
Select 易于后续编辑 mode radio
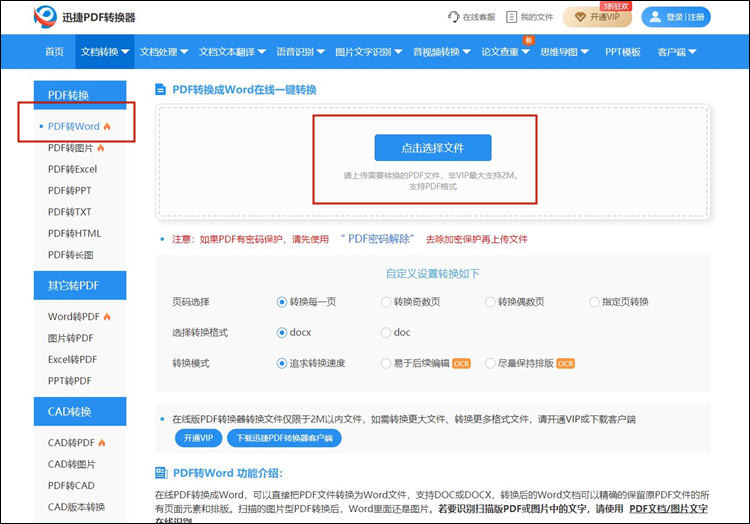pyautogui.click(x=386, y=363)
